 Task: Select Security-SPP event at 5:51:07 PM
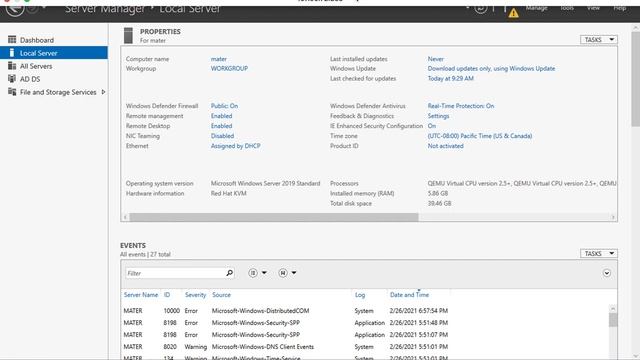point(364,335)
